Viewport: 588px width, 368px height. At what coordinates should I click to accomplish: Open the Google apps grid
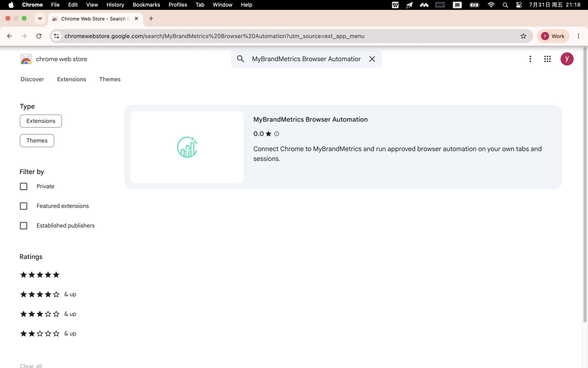tap(547, 59)
